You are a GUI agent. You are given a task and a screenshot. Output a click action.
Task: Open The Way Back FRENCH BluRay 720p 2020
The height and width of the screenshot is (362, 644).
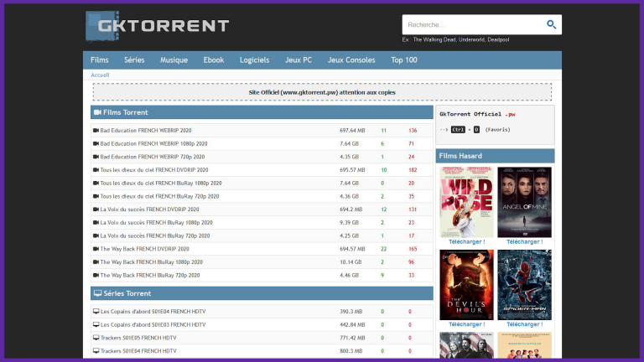pyautogui.click(x=150, y=275)
